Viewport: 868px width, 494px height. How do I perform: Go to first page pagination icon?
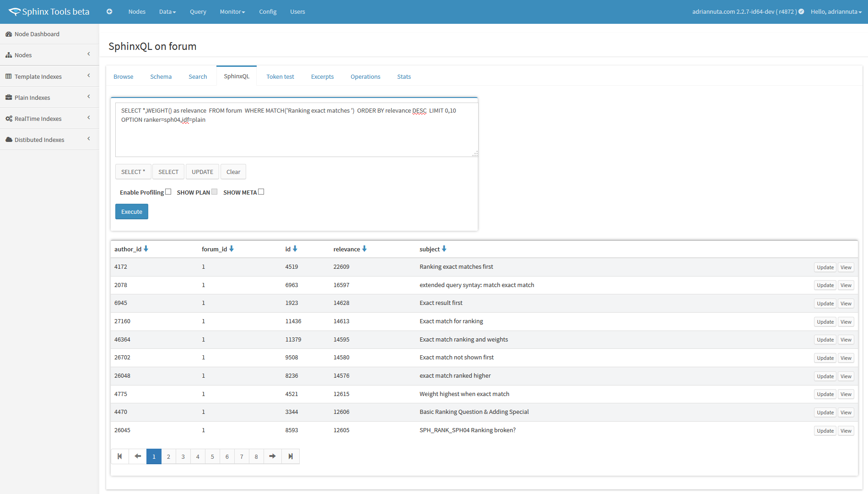(x=120, y=456)
